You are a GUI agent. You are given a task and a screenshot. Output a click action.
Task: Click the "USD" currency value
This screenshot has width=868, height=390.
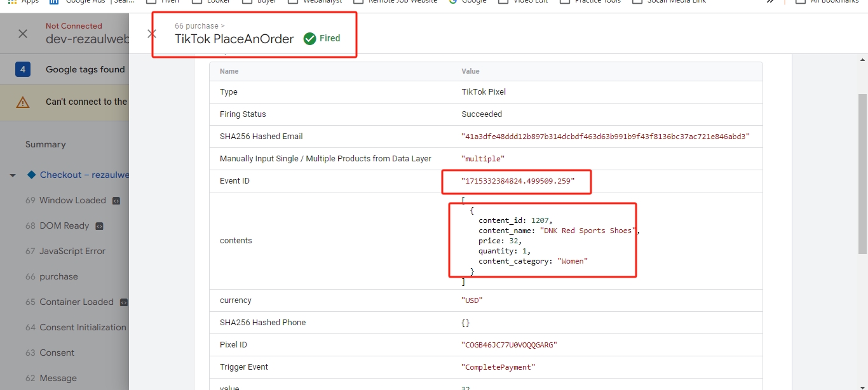tap(472, 300)
